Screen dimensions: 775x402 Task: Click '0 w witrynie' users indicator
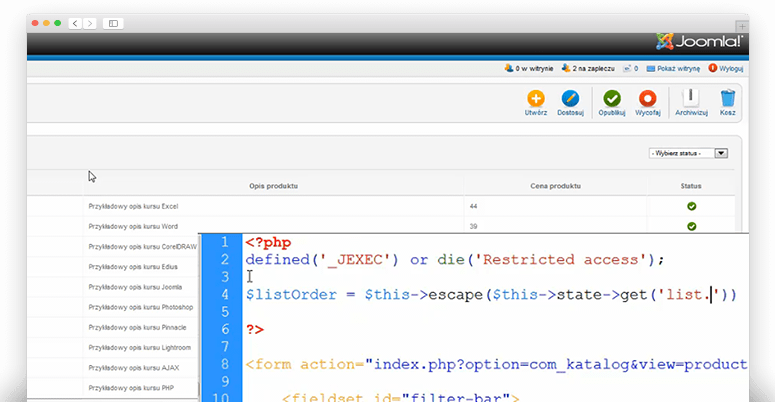pos(530,69)
